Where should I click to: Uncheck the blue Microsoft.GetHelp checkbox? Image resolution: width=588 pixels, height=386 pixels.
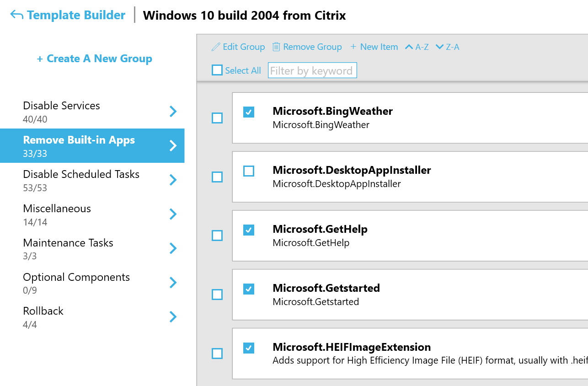click(249, 230)
